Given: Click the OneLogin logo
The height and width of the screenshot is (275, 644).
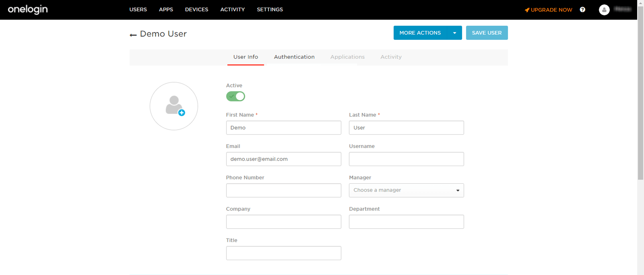Looking at the screenshot, I should click(x=28, y=10).
